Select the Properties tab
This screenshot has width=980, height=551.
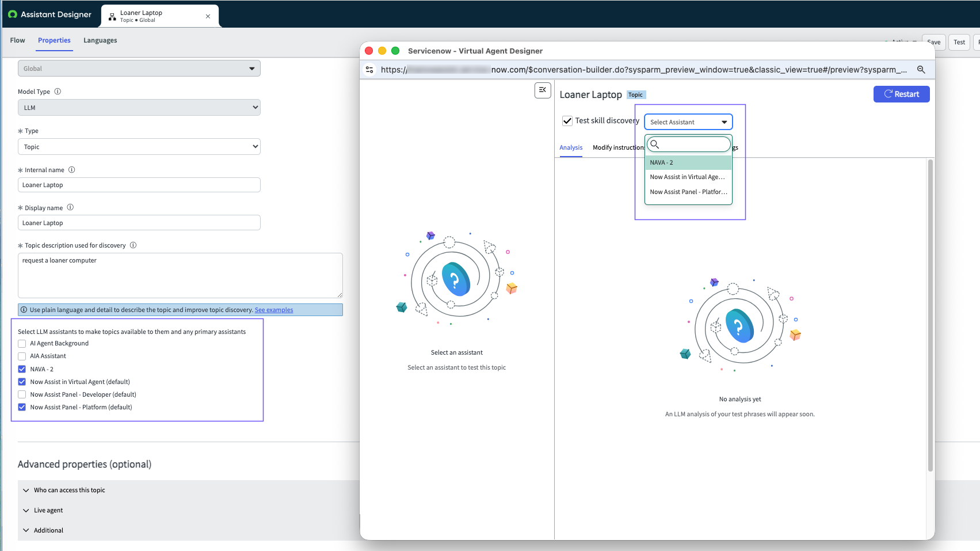(54, 40)
